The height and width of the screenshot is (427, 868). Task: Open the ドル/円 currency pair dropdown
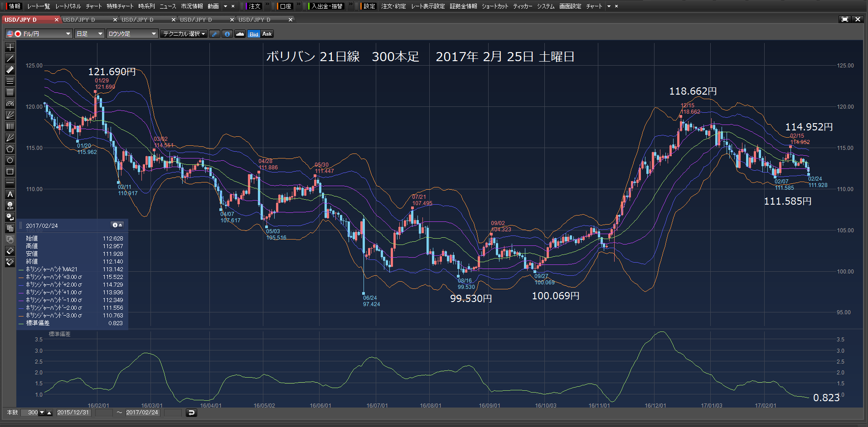point(39,34)
